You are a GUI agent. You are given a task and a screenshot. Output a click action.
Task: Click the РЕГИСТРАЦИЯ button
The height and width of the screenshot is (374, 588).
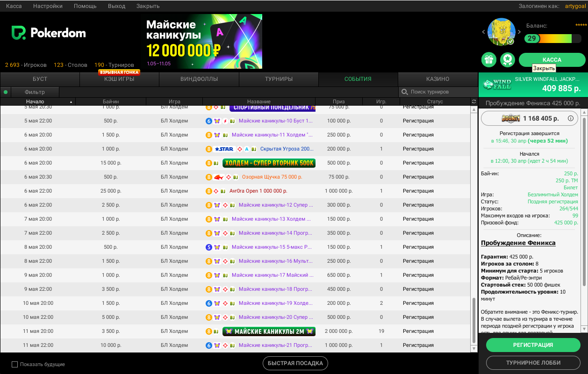pos(533,345)
